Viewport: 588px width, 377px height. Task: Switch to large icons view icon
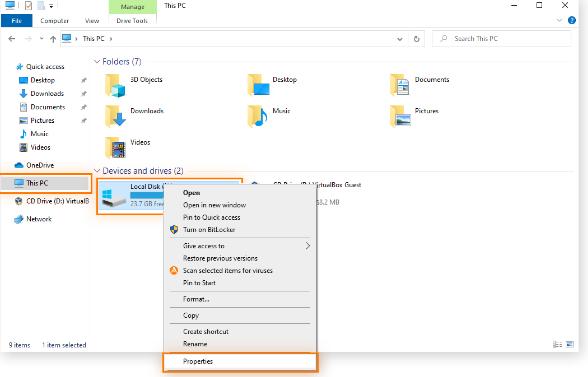(570, 344)
